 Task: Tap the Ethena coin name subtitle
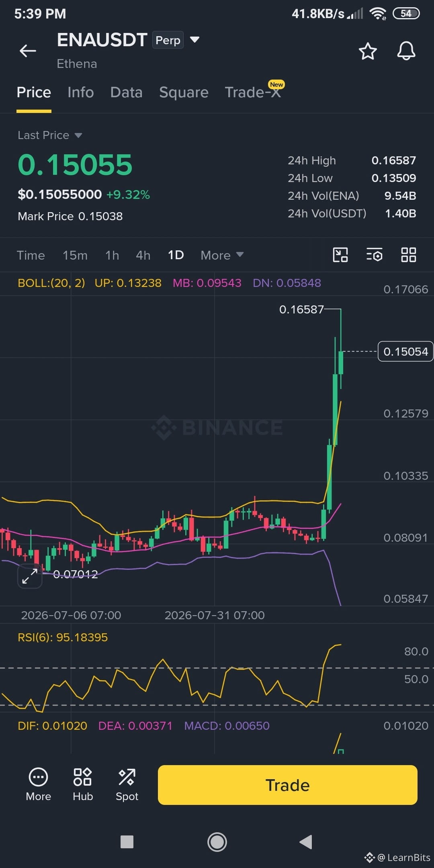coord(77,64)
